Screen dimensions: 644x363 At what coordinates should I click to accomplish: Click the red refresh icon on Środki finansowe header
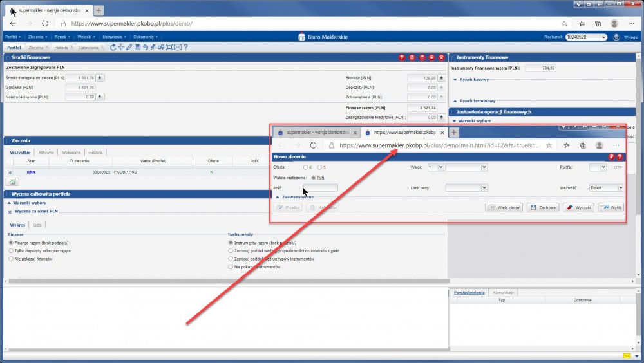422,57
